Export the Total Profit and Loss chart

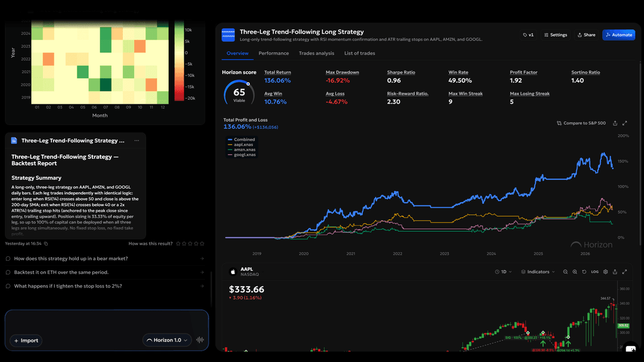pyautogui.click(x=615, y=123)
